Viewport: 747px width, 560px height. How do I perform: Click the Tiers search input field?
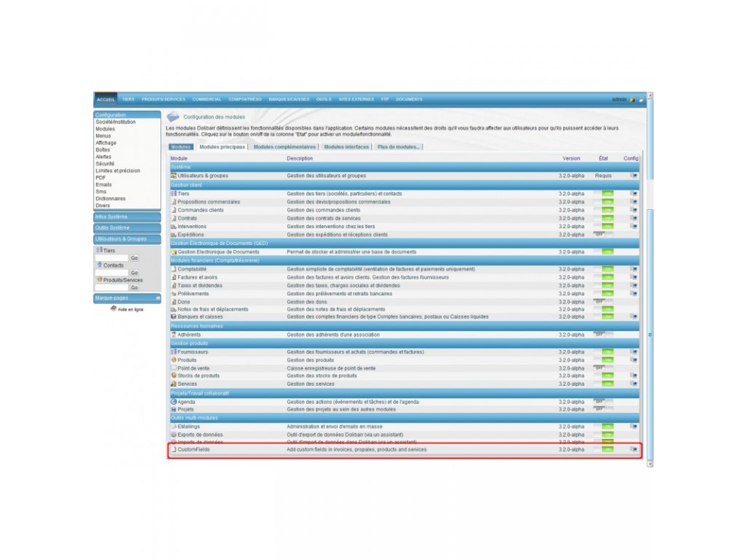[x=112, y=258]
